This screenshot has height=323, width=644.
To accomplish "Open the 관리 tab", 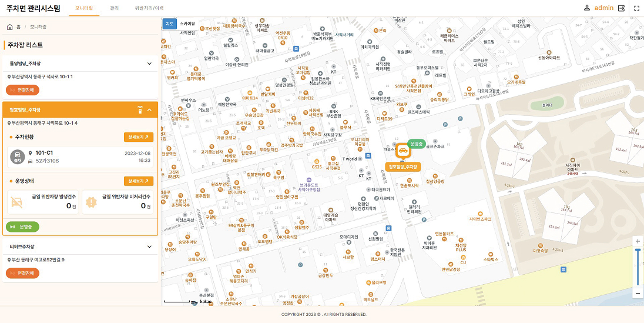I will (x=114, y=9).
